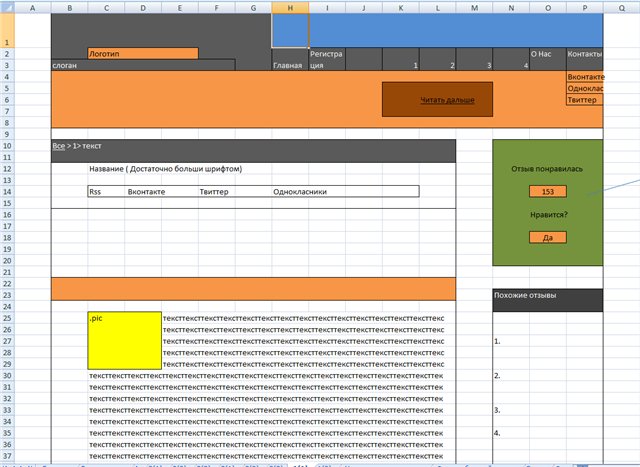Image resolution: width=640 pixels, height=467 pixels.
Task: Click the Нравится? label
Action: pyautogui.click(x=549, y=215)
